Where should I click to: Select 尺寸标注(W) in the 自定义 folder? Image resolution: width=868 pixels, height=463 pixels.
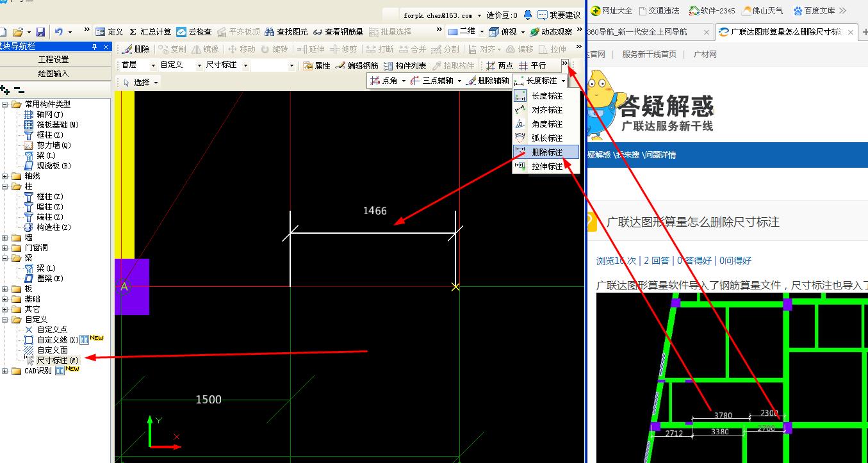pyautogui.click(x=58, y=361)
